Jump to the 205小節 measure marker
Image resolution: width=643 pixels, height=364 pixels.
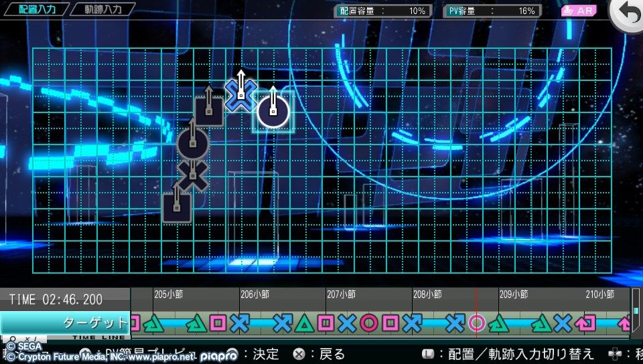tap(168, 294)
